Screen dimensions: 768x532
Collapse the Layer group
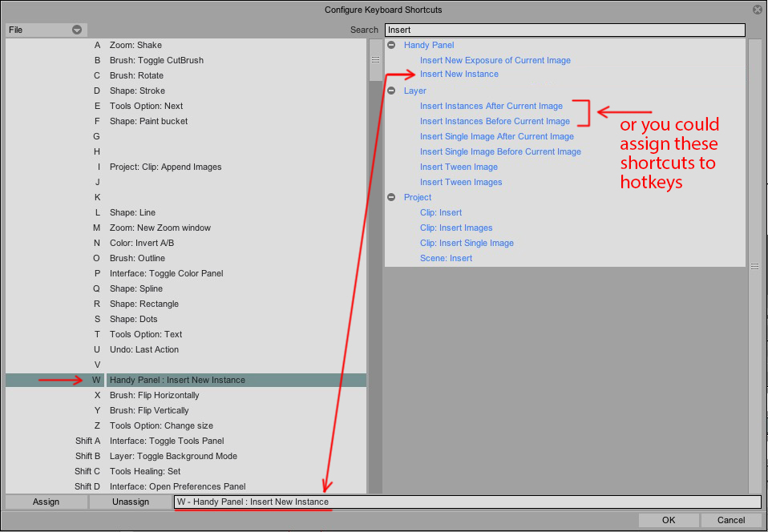(391, 91)
